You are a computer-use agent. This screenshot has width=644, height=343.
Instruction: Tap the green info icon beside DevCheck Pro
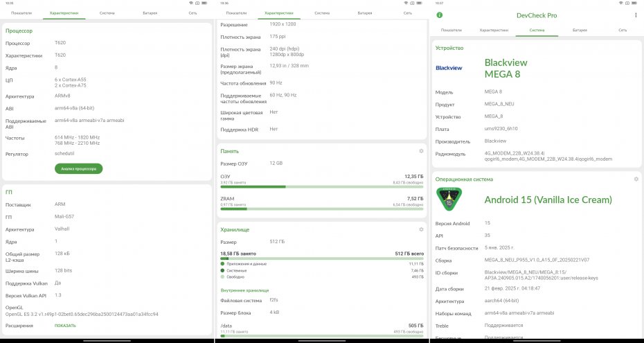pyautogui.click(x=440, y=15)
